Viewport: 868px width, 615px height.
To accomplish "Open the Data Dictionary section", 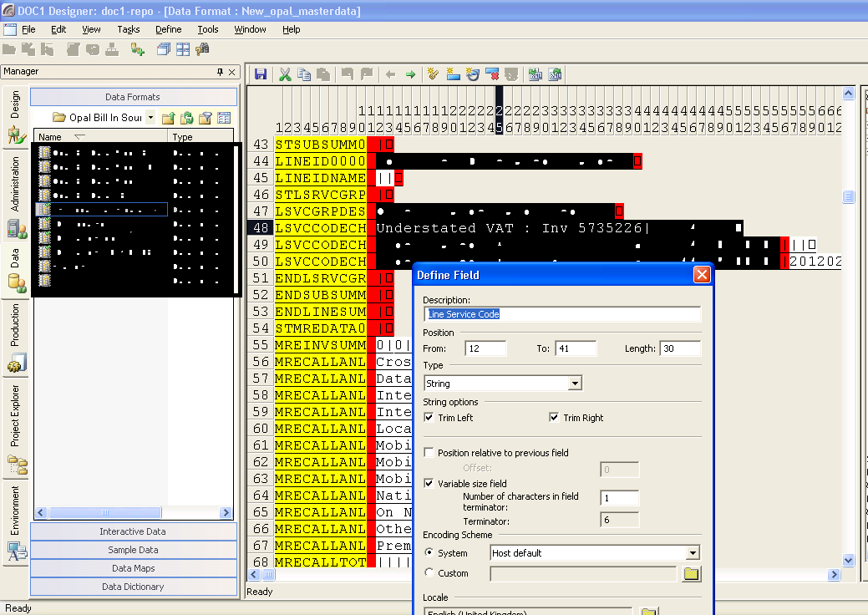I will point(133,587).
